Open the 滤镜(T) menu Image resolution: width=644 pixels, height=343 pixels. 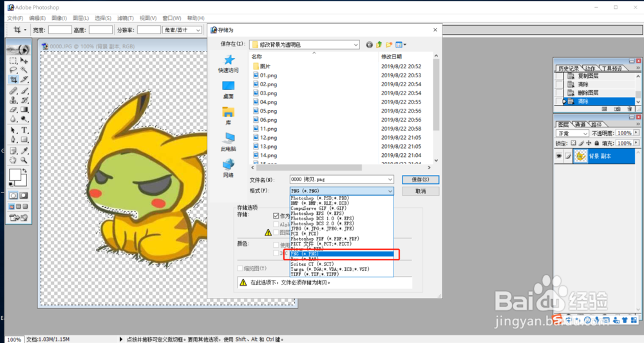[126, 18]
